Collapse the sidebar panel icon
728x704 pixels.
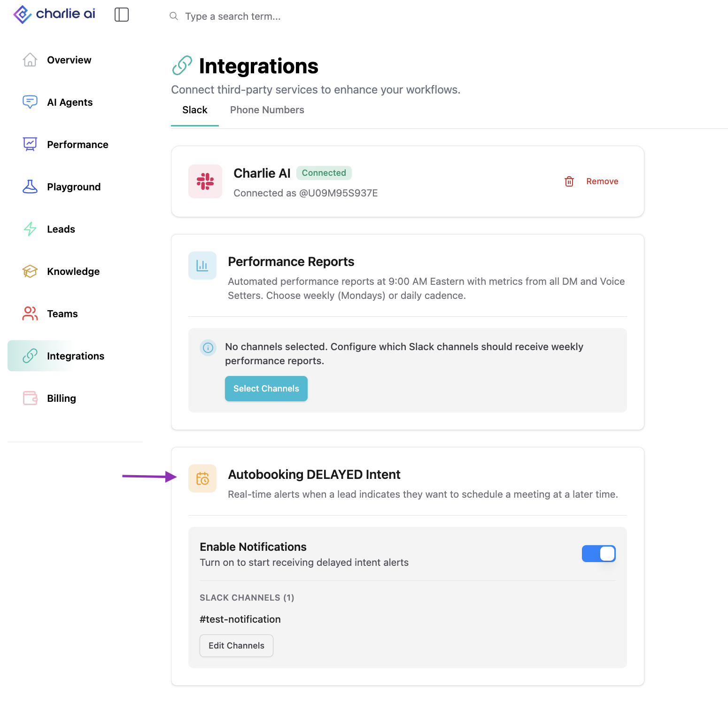(122, 15)
